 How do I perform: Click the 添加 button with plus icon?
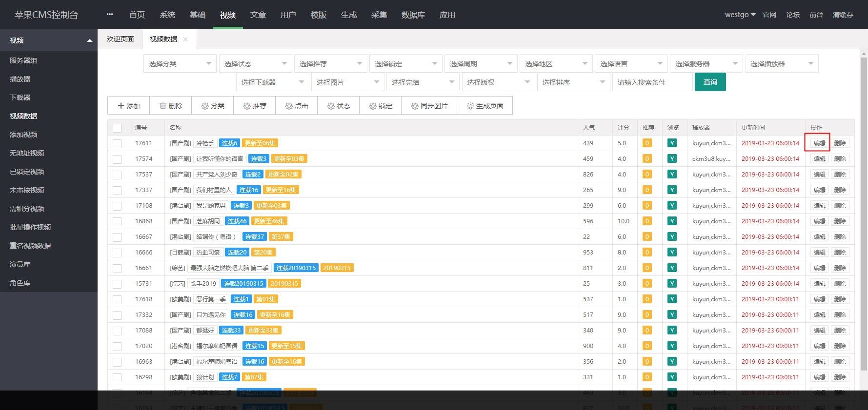pyautogui.click(x=129, y=106)
